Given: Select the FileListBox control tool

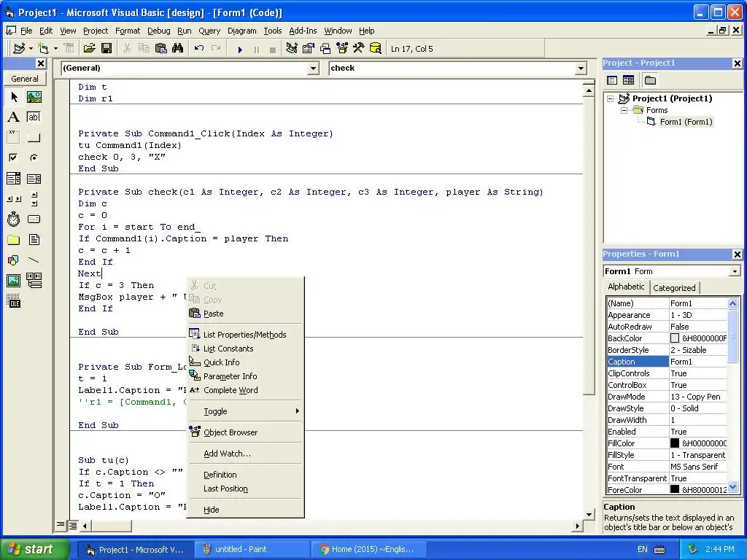Looking at the screenshot, I should [x=34, y=239].
